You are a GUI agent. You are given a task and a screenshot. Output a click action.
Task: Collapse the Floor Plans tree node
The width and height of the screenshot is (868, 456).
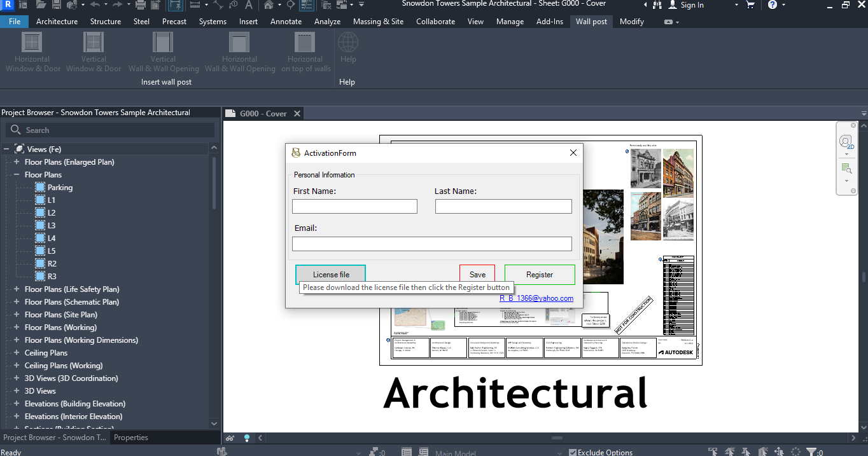[x=17, y=175]
